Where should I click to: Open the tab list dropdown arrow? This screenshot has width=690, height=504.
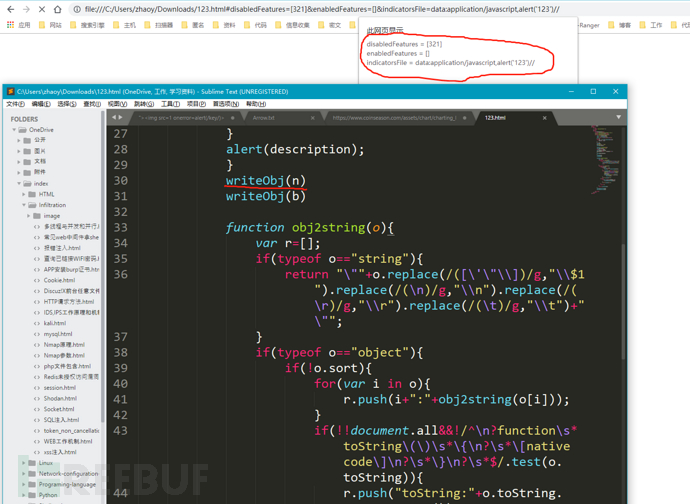[618, 117]
